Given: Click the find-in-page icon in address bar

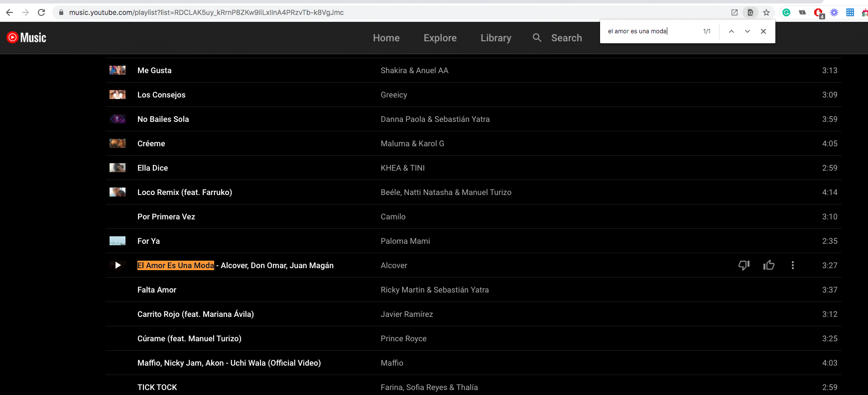Looking at the screenshot, I should click(x=750, y=12).
